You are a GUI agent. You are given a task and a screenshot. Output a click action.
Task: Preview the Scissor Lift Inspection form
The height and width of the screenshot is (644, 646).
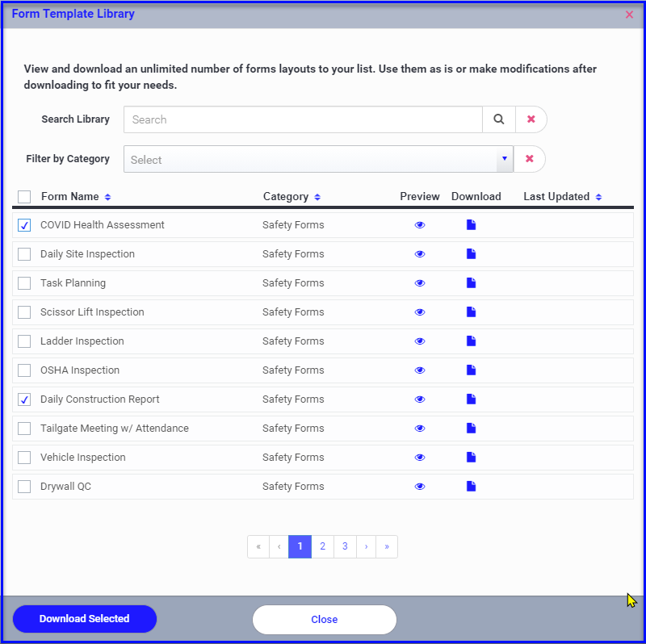point(419,312)
